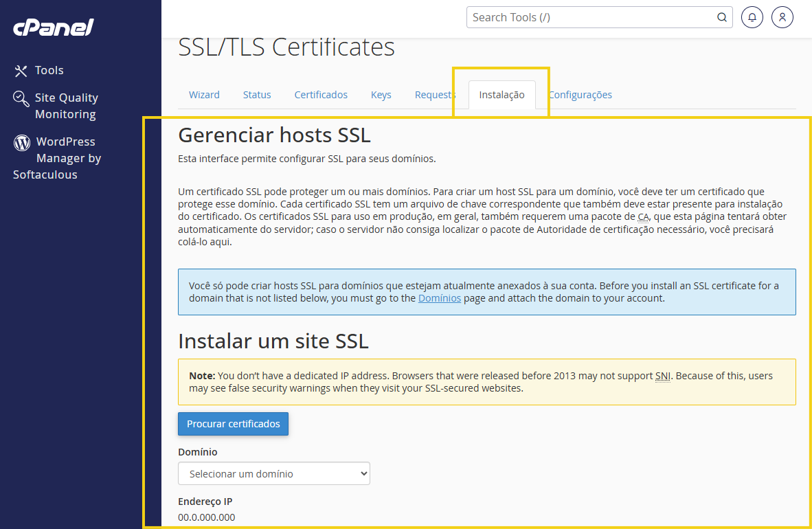Image resolution: width=812 pixels, height=529 pixels.
Task: Switch to the Requests tab
Action: coord(435,95)
